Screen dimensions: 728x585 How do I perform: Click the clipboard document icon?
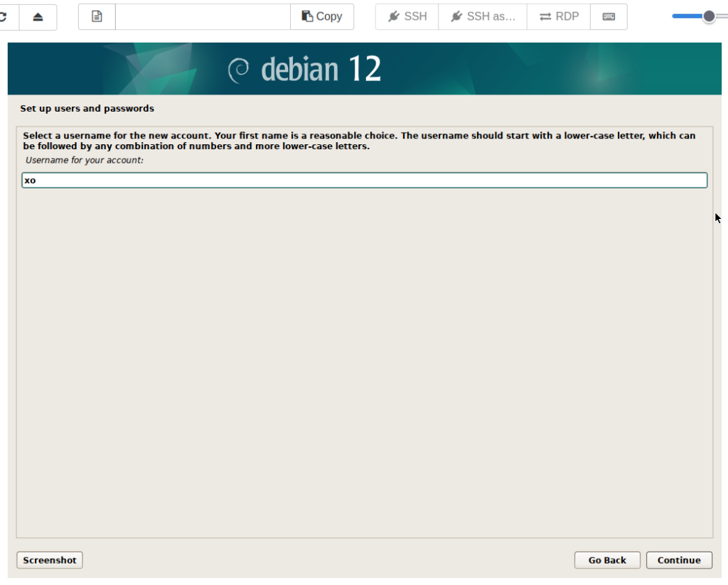tap(97, 17)
